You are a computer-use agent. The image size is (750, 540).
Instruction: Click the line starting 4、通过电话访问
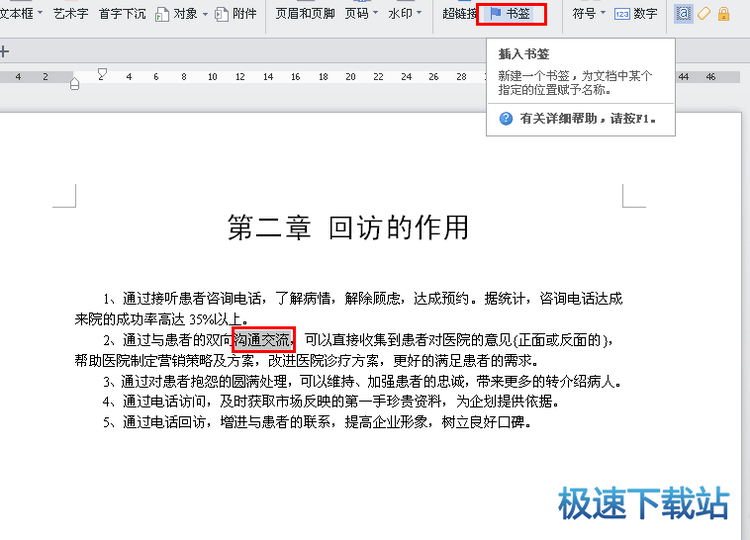tap(331, 402)
